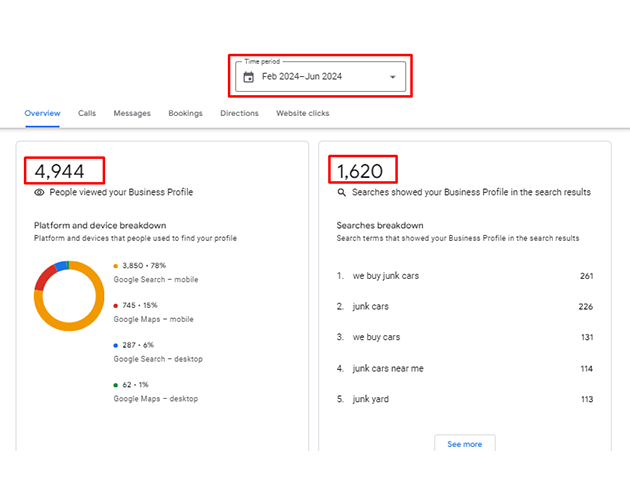This screenshot has height=500, width=630.
Task: Go to the Messages tab
Action: (x=132, y=113)
